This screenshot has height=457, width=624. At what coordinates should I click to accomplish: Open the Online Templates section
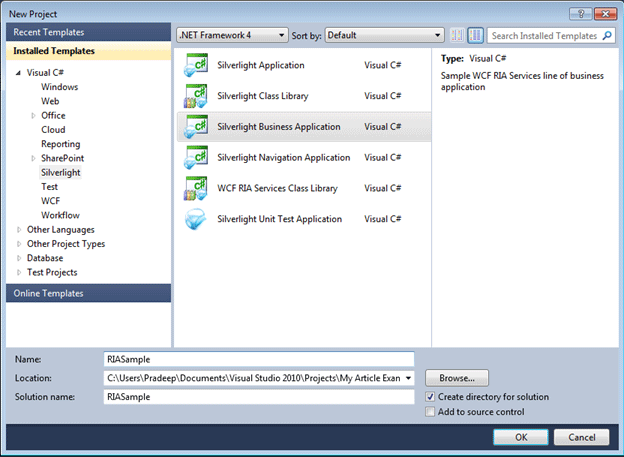click(x=88, y=293)
